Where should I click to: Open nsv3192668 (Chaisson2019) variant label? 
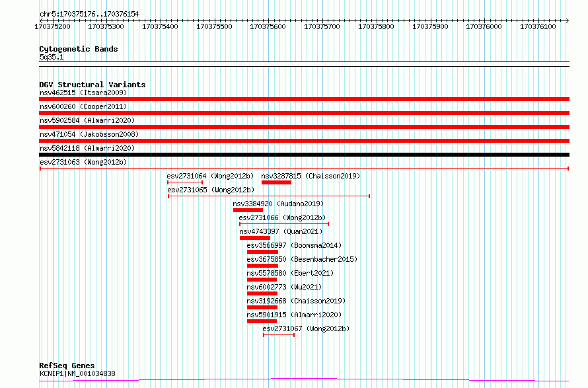[296, 301]
